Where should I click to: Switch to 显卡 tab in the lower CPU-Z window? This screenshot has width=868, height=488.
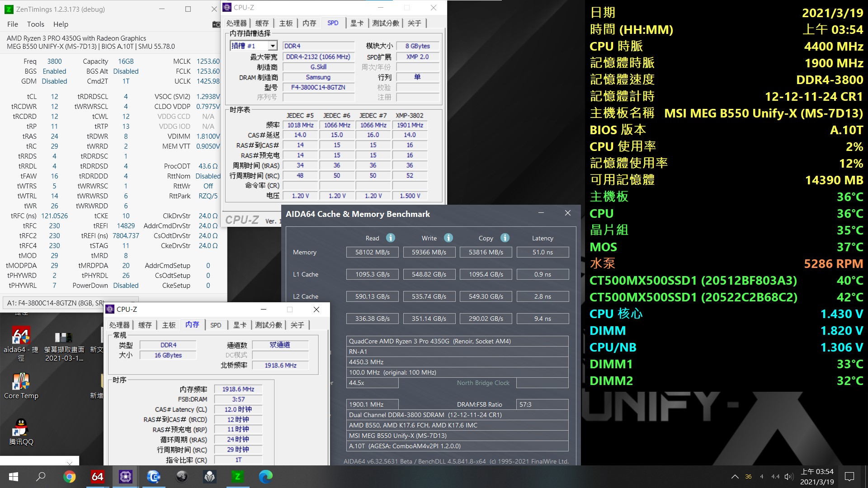tap(240, 325)
